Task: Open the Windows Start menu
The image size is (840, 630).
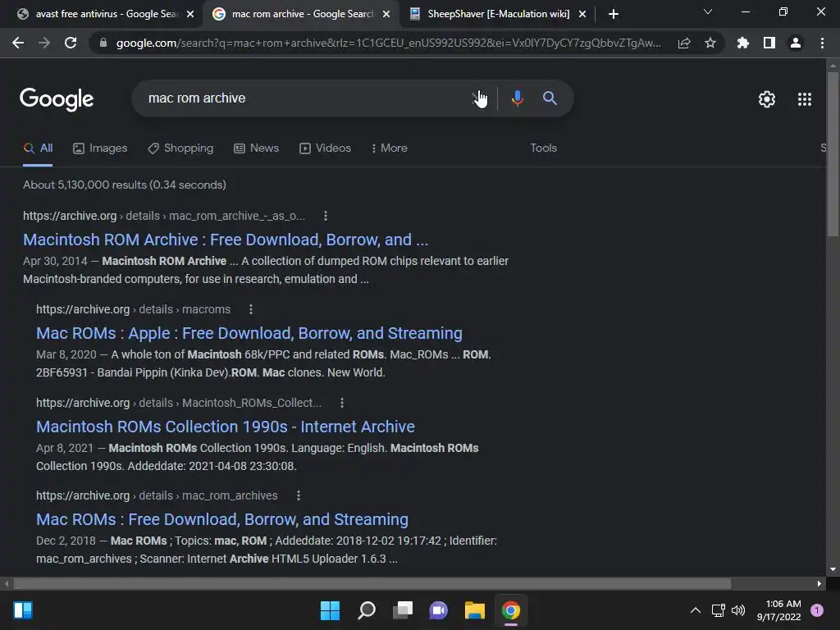Action: coord(330,610)
